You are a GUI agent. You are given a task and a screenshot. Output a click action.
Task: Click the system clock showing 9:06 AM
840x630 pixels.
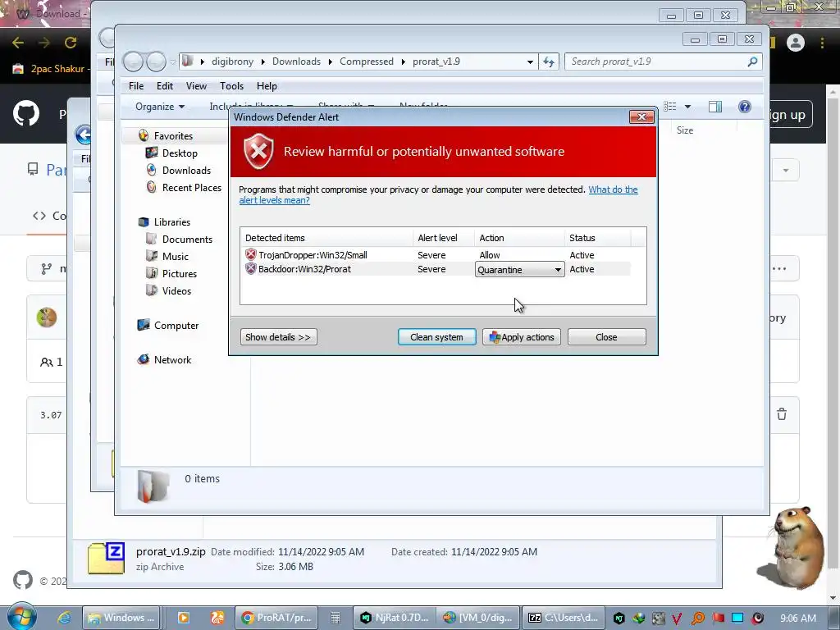798,619
